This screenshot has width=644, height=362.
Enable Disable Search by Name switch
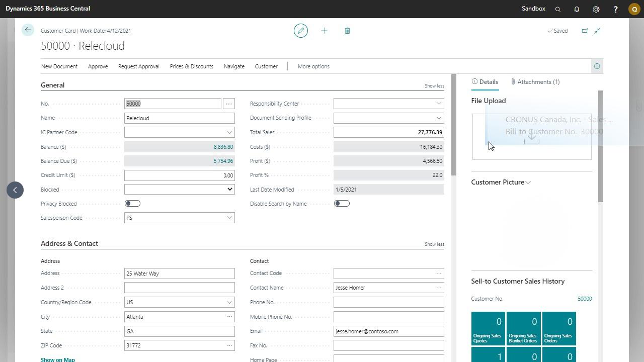point(342,204)
